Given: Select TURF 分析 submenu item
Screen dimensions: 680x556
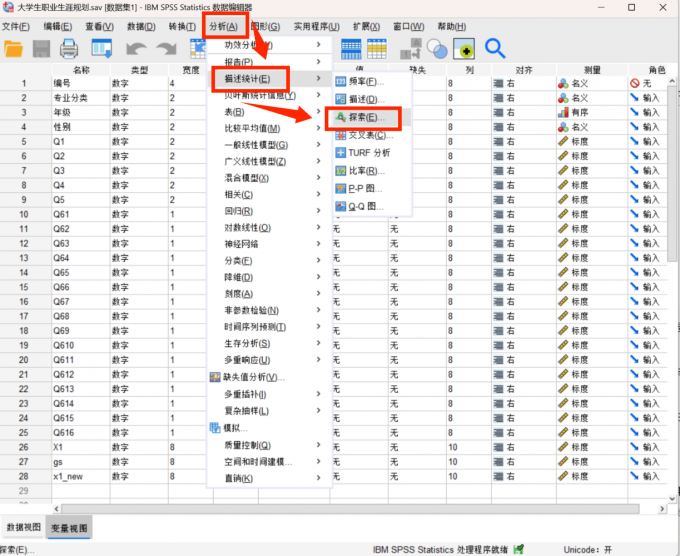Looking at the screenshot, I should tap(372, 153).
